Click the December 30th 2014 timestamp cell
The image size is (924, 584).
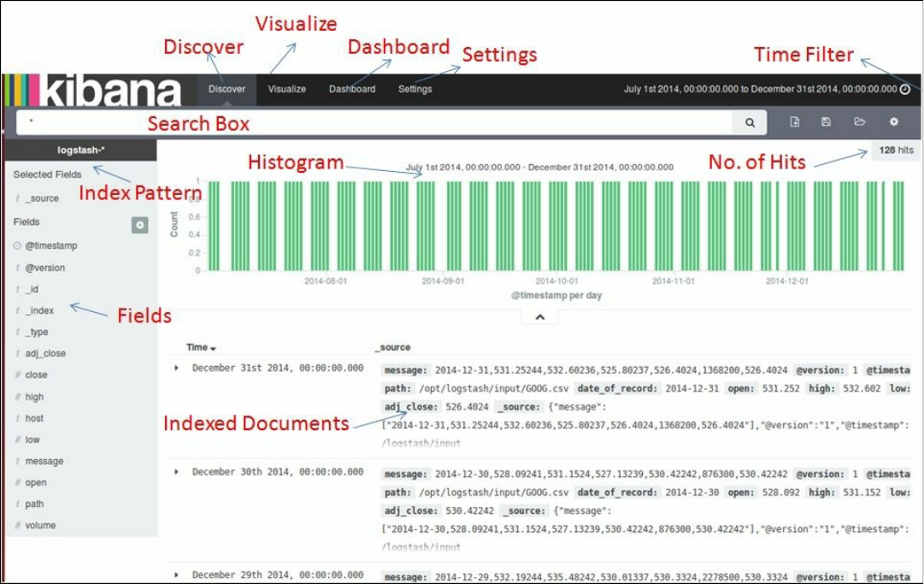tap(278, 472)
